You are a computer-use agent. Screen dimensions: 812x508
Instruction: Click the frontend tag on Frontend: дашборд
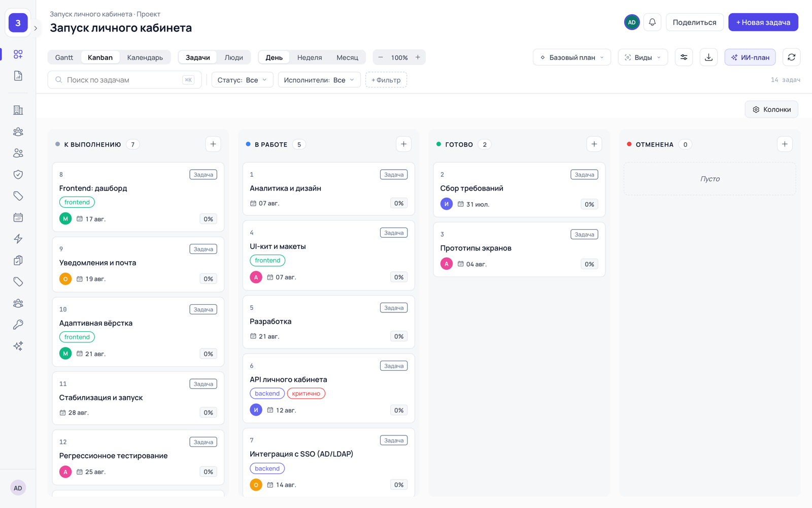pos(77,202)
